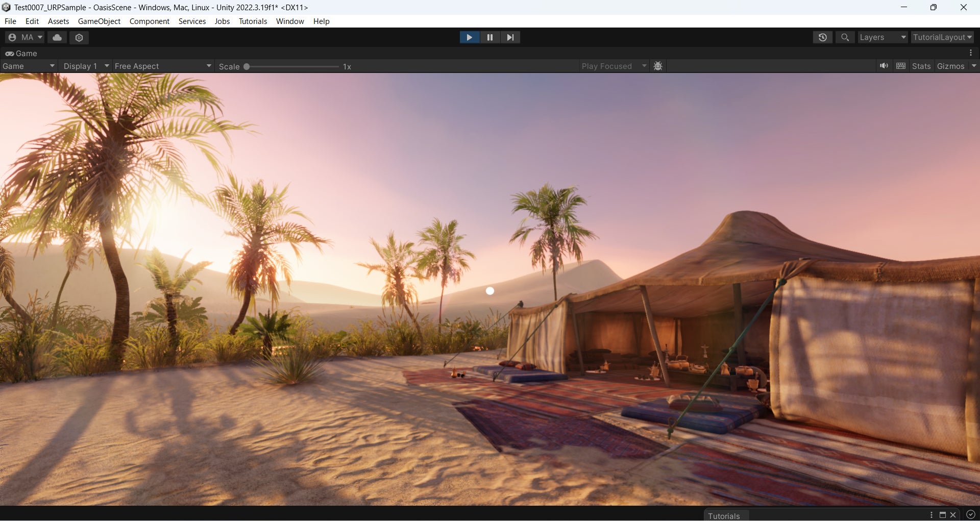The image size is (980, 521).
Task: Toggle Gizmos in the Game view
Action: 951,66
